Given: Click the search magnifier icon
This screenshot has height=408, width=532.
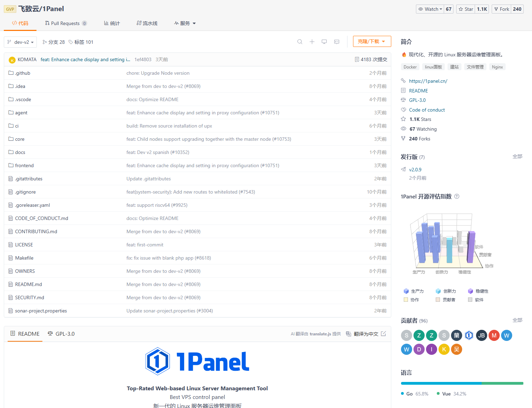Looking at the screenshot, I should click(300, 42).
